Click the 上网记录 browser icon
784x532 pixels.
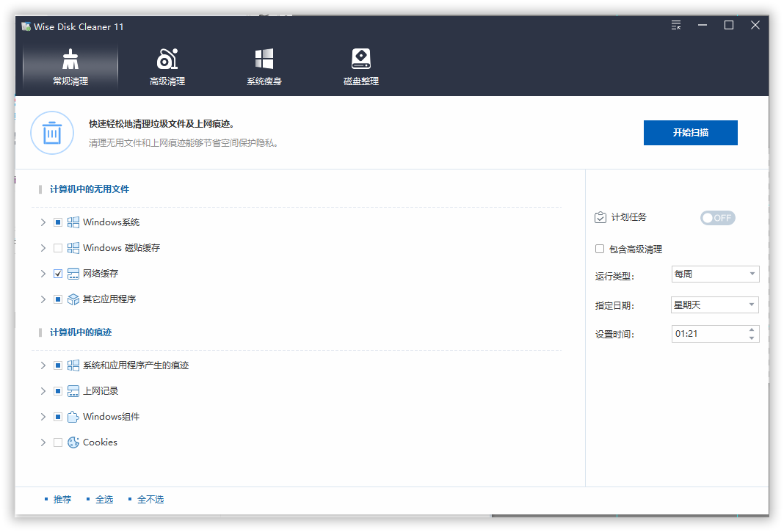tap(73, 391)
